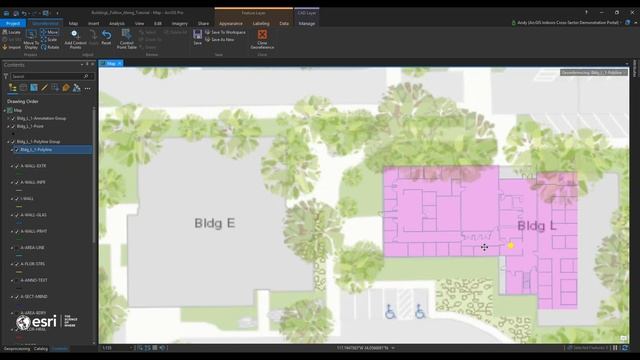Screen dimensions: 640x360
Task: Click the refresh icon in status bar
Action: (624, 348)
